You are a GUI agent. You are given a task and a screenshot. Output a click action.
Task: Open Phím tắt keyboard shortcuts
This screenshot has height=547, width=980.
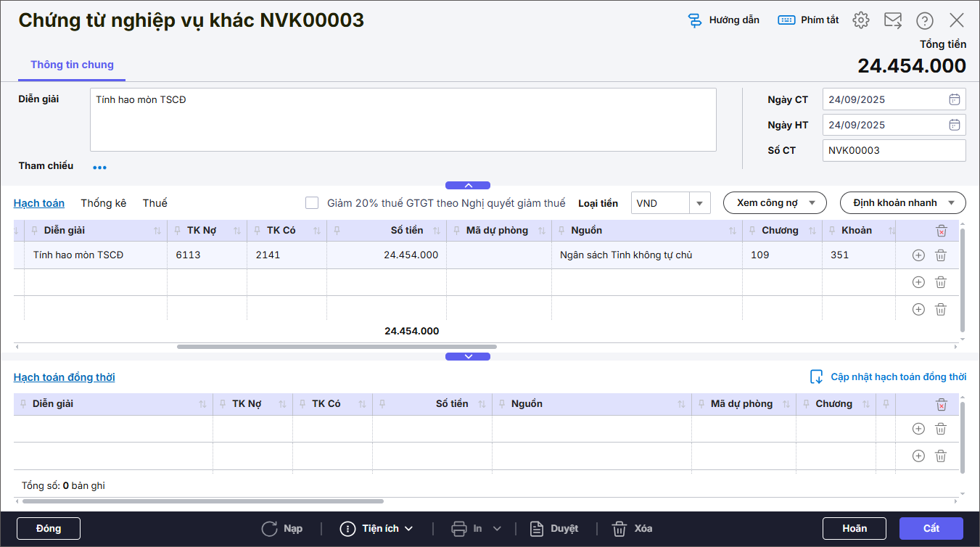click(786, 20)
